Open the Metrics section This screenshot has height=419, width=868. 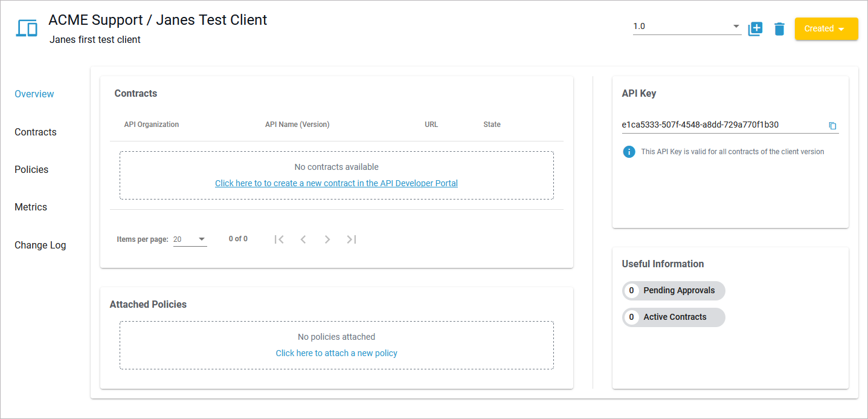click(x=31, y=207)
